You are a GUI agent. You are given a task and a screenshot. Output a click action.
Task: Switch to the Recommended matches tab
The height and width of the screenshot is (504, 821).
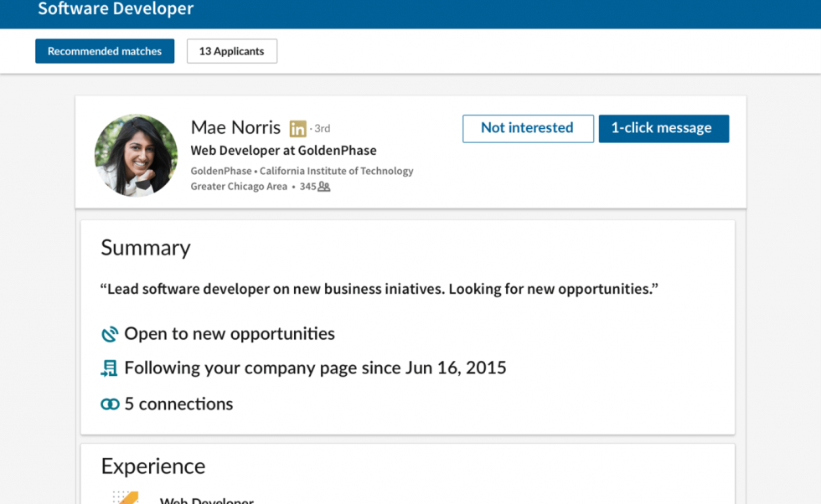coord(105,51)
